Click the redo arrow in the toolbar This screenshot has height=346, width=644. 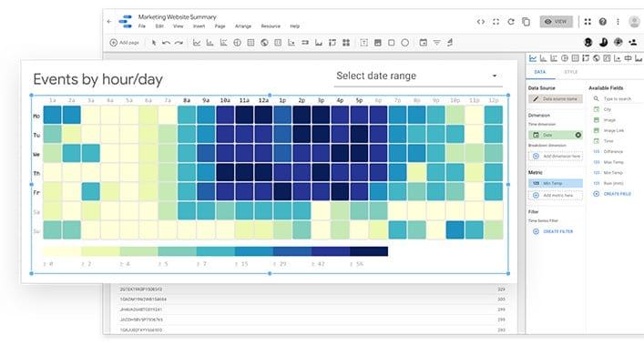click(x=179, y=43)
